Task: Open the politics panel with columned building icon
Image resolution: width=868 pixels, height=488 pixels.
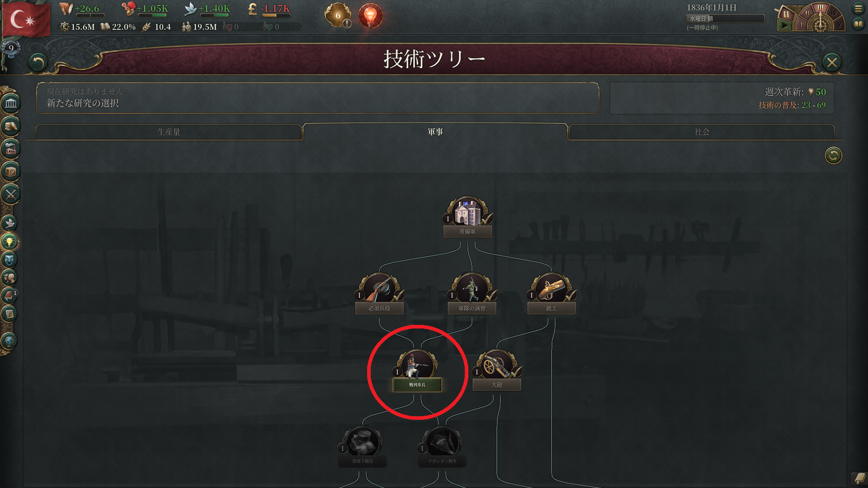Action: (10, 103)
